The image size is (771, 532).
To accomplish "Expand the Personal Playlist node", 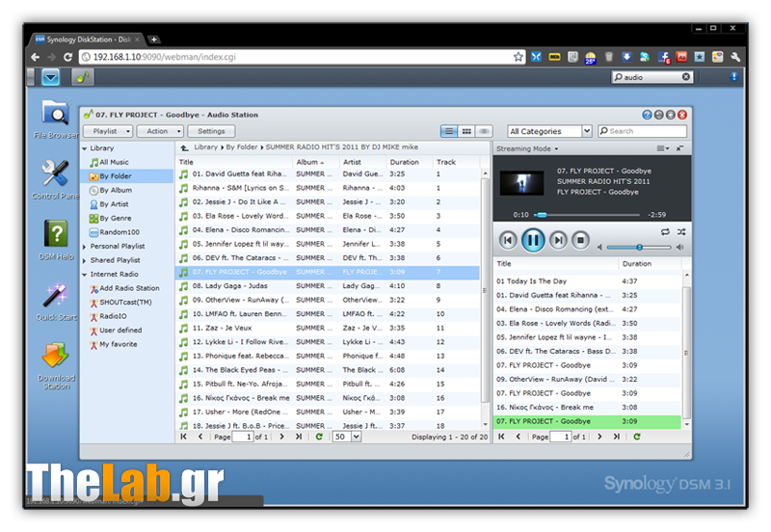I will click(85, 247).
